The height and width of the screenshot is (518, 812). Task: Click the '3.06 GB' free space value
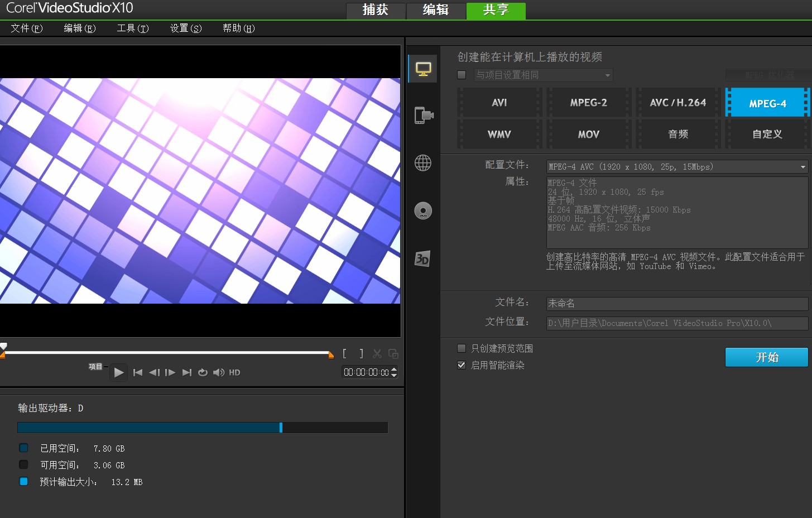109,466
